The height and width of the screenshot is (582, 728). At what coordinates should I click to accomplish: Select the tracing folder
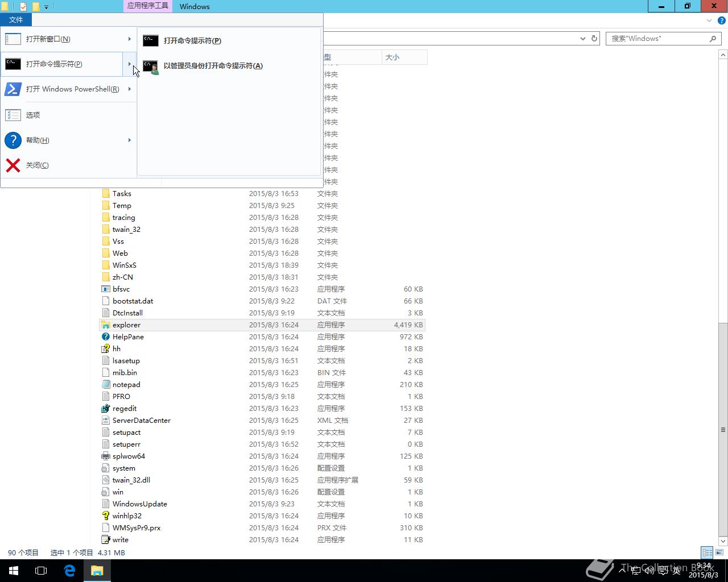click(x=124, y=218)
